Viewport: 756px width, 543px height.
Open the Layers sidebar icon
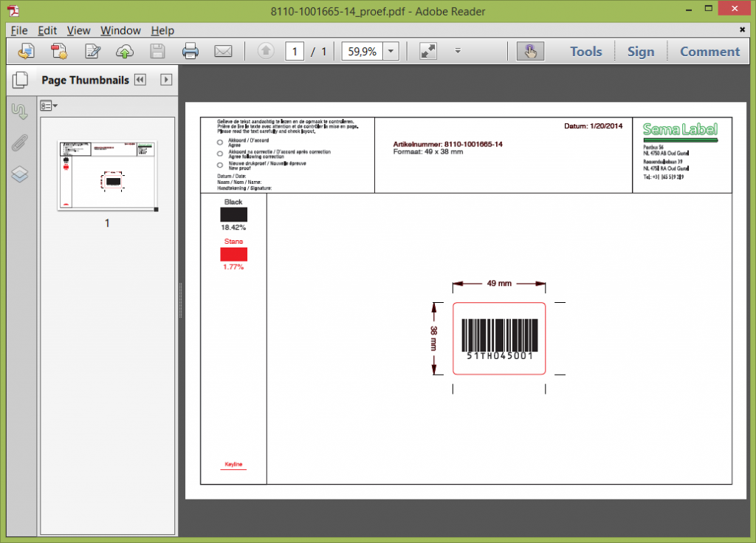(x=20, y=174)
